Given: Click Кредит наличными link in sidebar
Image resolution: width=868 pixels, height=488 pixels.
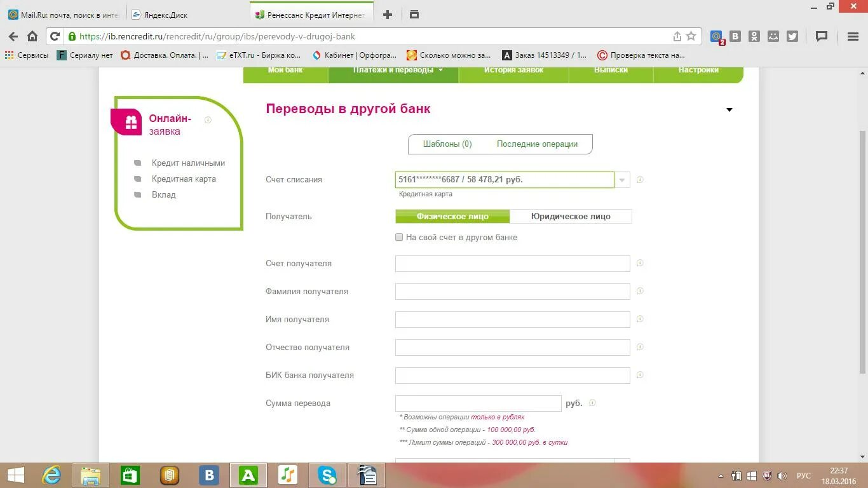Looking at the screenshot, I should pos(188,163).
